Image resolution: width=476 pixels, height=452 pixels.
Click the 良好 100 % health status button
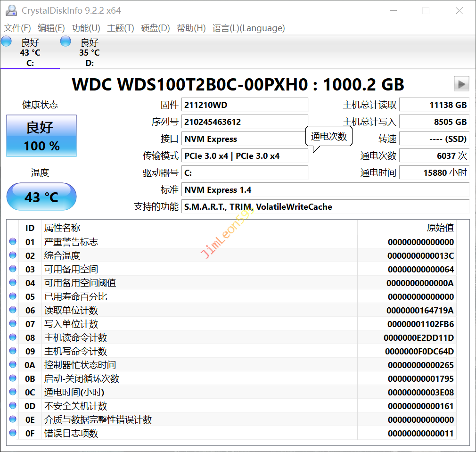pos(41,136)
